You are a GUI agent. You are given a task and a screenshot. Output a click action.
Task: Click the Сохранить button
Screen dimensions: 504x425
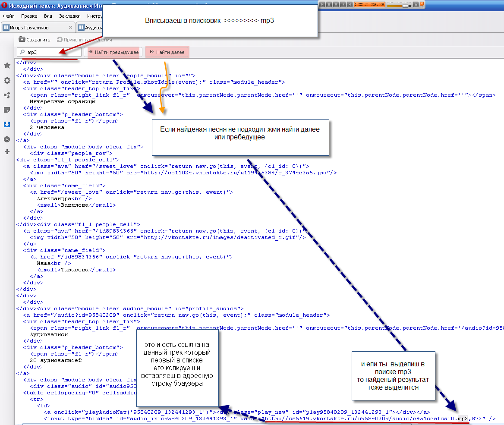[x=35, y=40]
